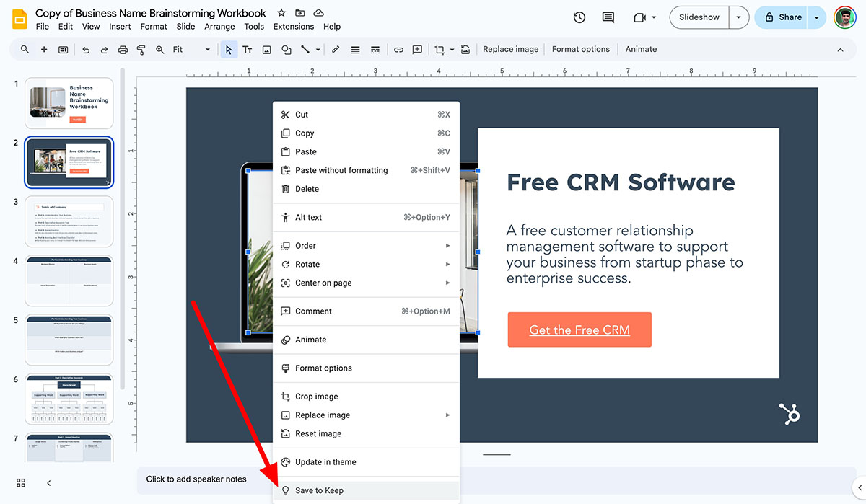866x504 pixels.
Task: Insert a shape
Action: (x=286, y=49)
